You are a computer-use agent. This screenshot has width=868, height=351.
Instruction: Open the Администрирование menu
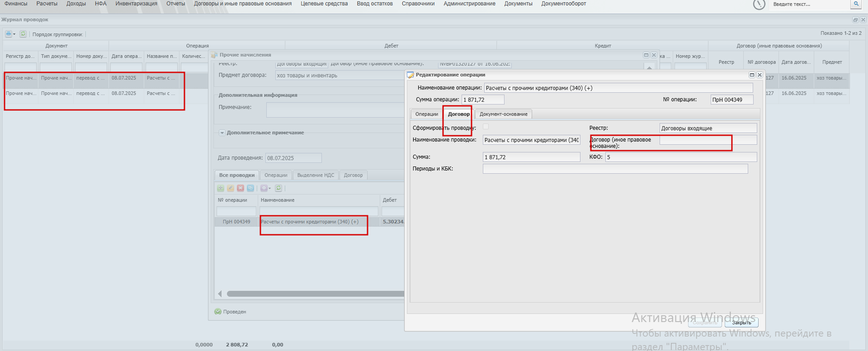(470, 4)
